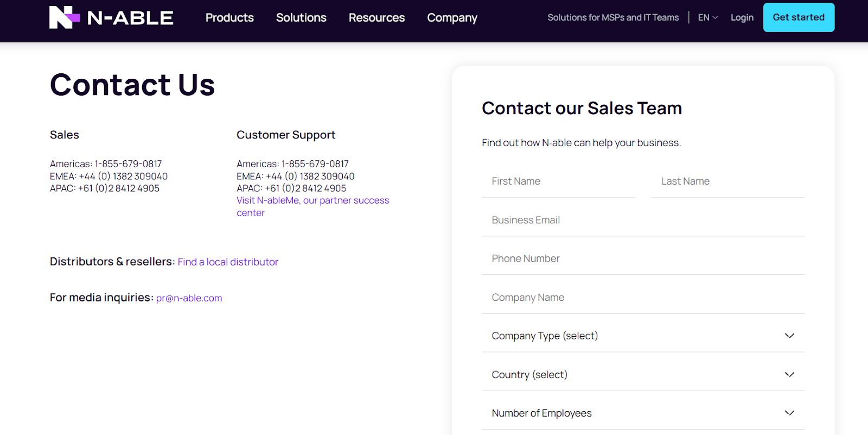Focus the Last Name field
The height and width of the screenshot is (435, 868).
coord(727,181)
